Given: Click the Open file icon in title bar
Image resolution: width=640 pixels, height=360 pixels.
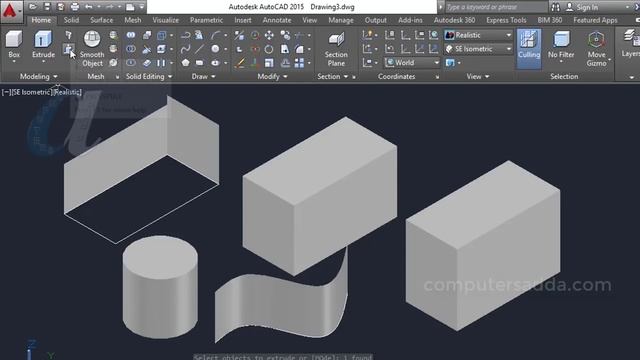Looking at the screenshot, I should click(x=33, y=7).
